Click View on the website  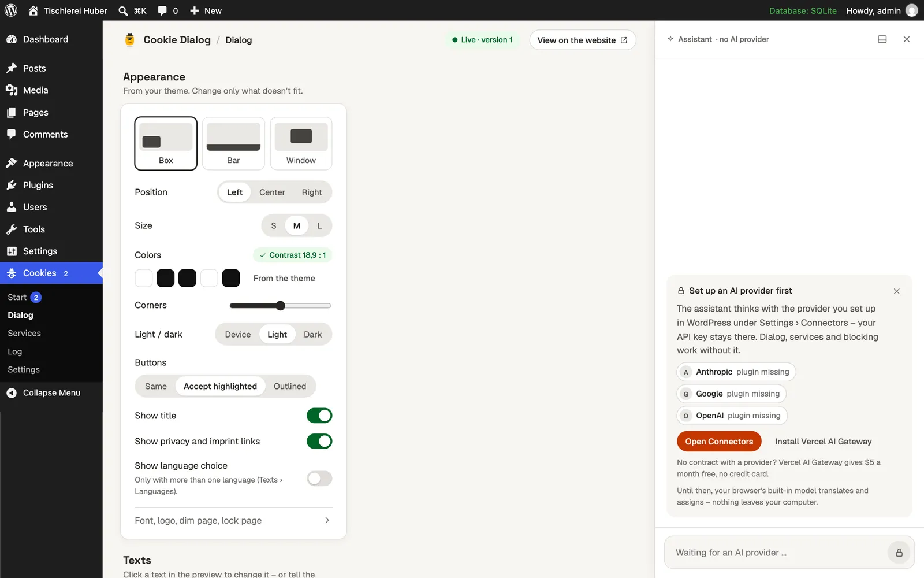coord(583,40)
